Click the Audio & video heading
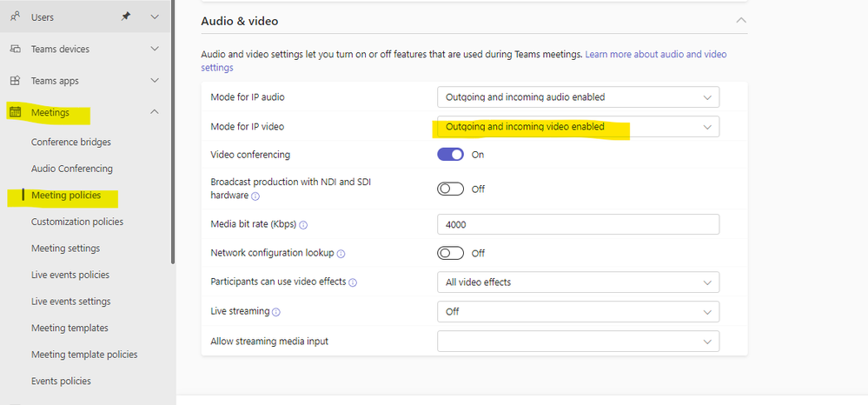Image resolution: width=868 pixels, height=405 pixels. [239, 21]
